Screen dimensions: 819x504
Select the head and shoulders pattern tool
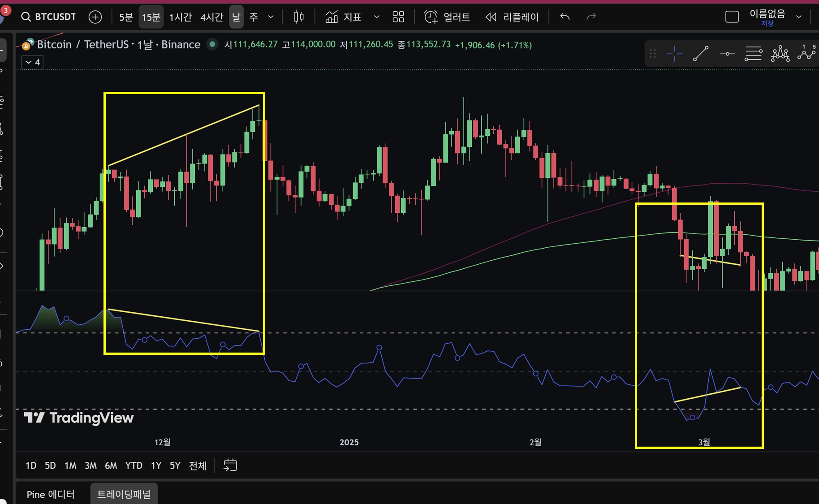(780, 54)
